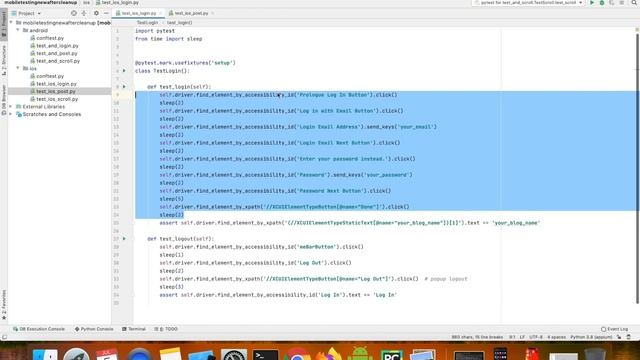Expand Scratches and Consoles node

pyautogui.click(x=11, y=114)
